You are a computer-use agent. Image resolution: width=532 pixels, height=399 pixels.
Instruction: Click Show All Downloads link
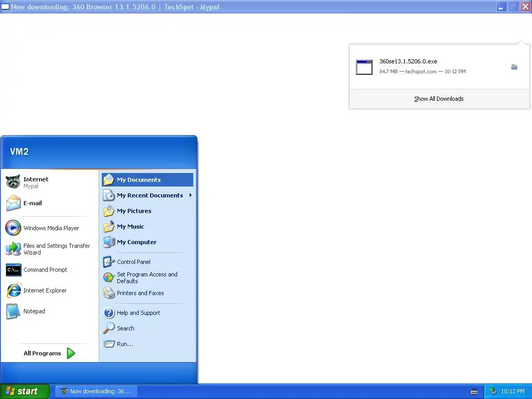click(x=438, y=99)
